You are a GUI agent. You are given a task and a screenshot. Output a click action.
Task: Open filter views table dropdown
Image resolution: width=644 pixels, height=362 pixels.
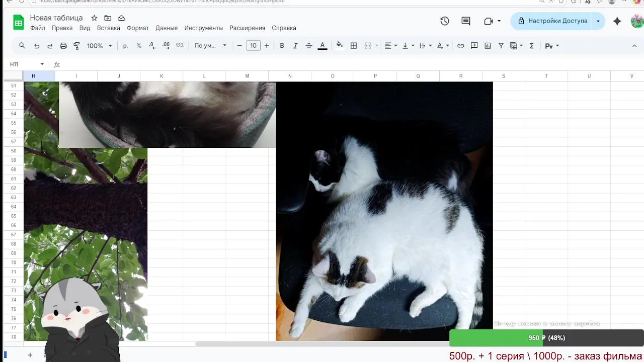pos(516,46)
